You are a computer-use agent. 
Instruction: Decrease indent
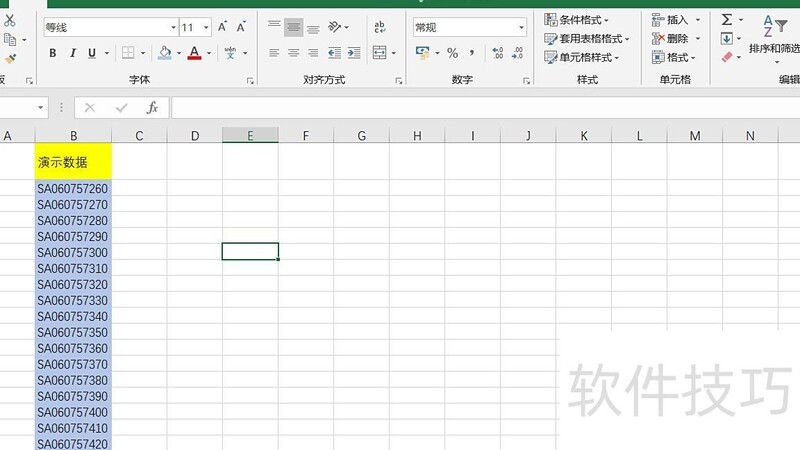click(335, 53)
